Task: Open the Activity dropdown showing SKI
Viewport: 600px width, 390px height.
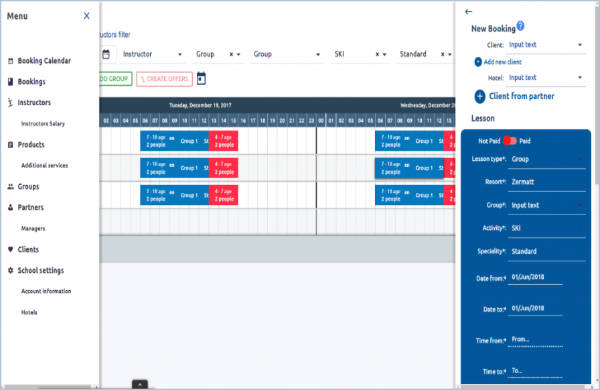Action: pos(547,228)
